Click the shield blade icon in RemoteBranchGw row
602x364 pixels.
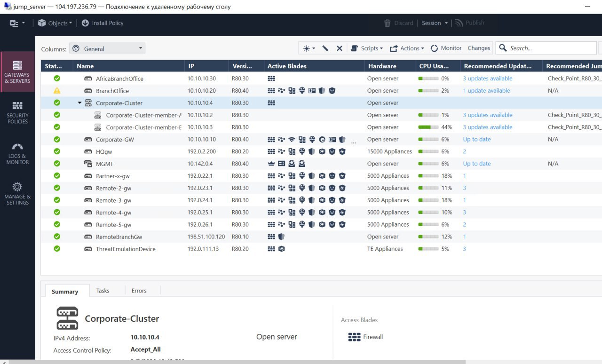tap(281, 237)
